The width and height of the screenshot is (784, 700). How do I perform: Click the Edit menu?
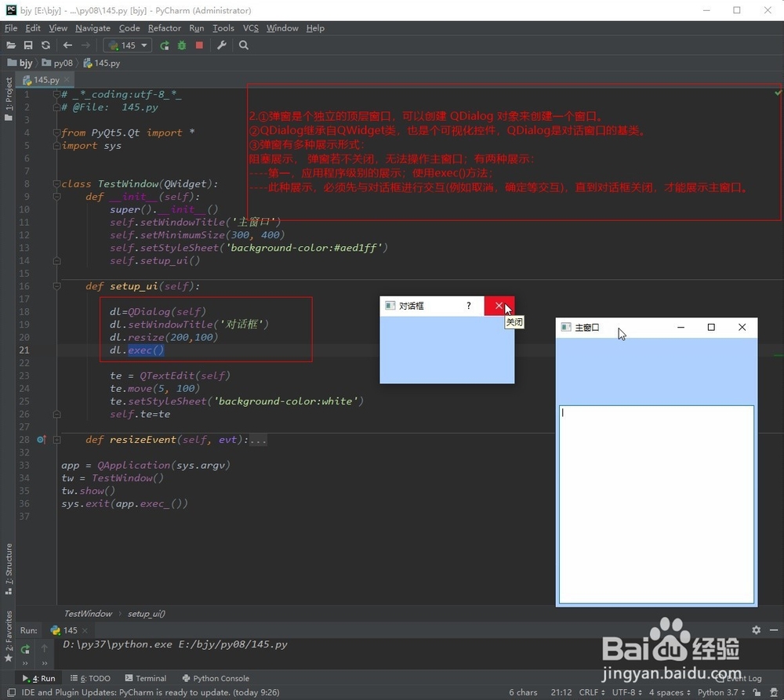click(x=32, y=28)
